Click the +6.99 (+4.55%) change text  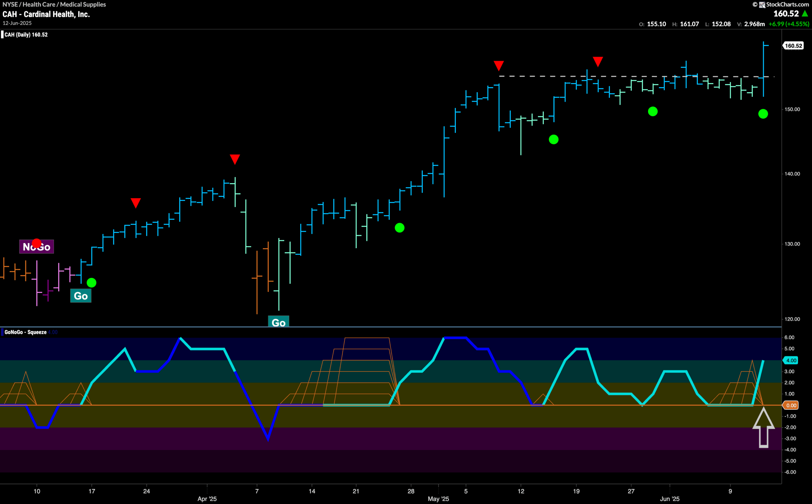789,24
